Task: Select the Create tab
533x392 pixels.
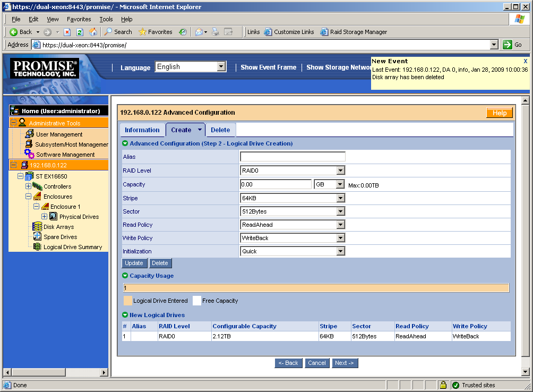Action: (185, 130)
